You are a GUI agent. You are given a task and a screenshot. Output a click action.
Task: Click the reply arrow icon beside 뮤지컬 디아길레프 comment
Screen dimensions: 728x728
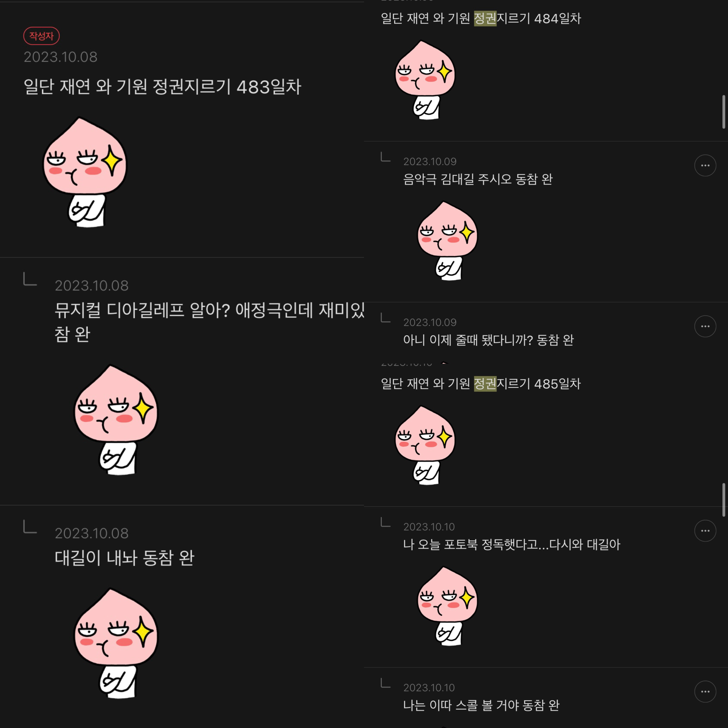tap(30, 279)
